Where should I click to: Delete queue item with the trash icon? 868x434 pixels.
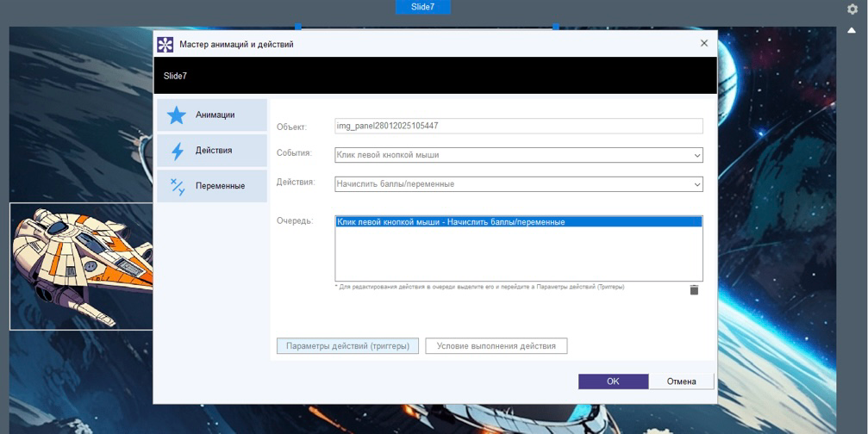click(x=694, y=290)
